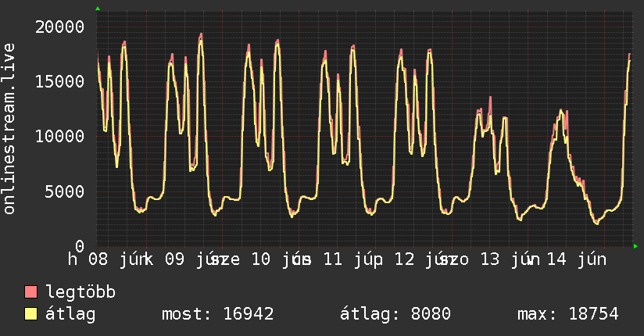The image size is (644, 336).
Task: Click the max: 18754 statistic
Action: [568, 314]
